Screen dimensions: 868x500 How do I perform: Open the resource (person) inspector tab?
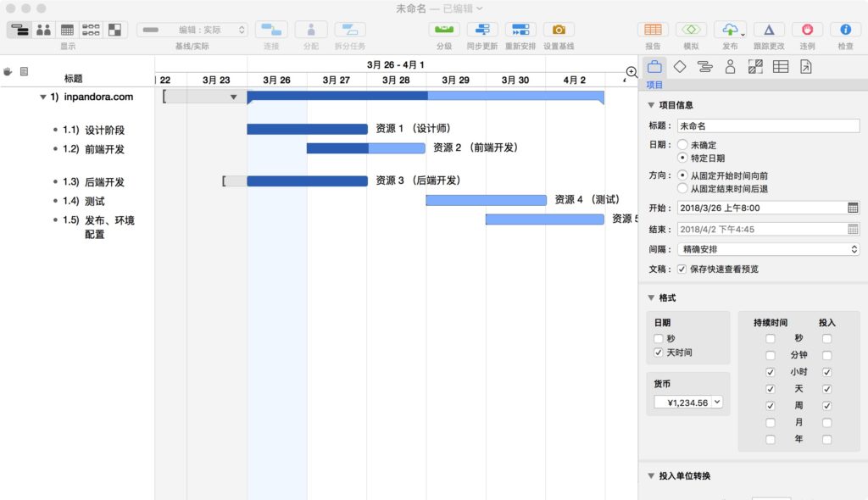(x=730, y=67)
